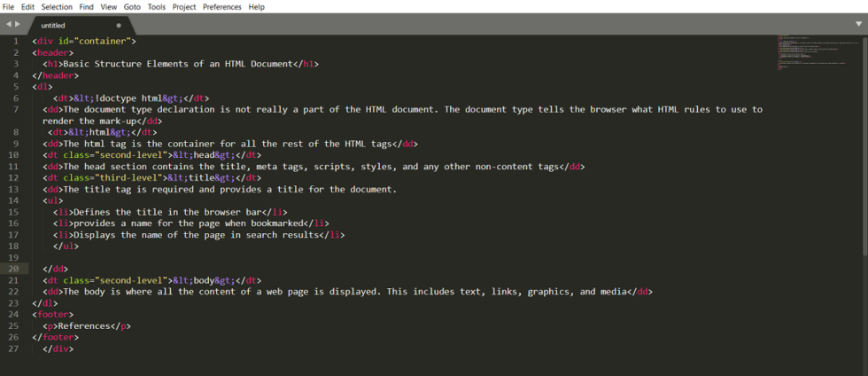Click the div id="container" line
This screenshot has width=868, height=376.
coord(83,41)
